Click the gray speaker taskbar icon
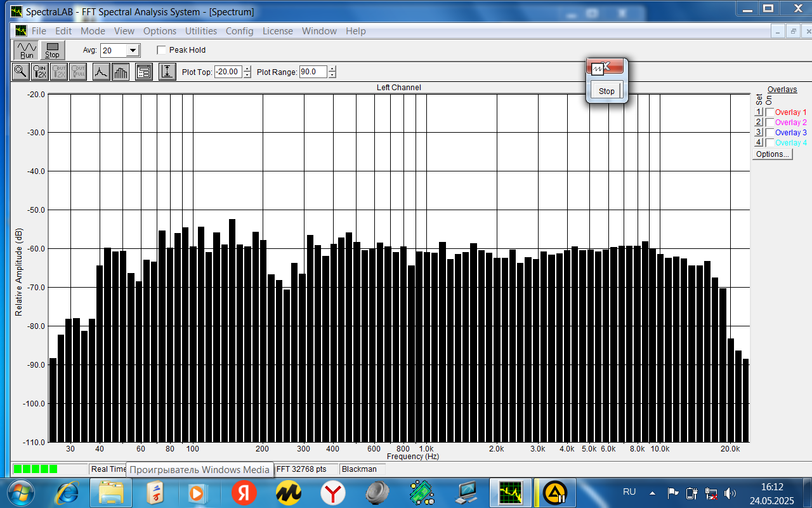Screen dimensions: 812x508 tap(377, 492)
